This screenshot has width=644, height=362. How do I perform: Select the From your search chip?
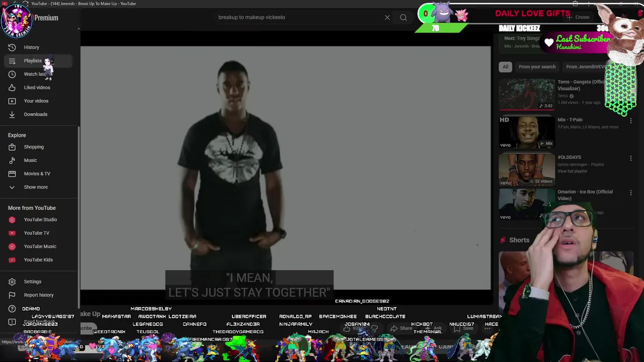coord(537,67)
